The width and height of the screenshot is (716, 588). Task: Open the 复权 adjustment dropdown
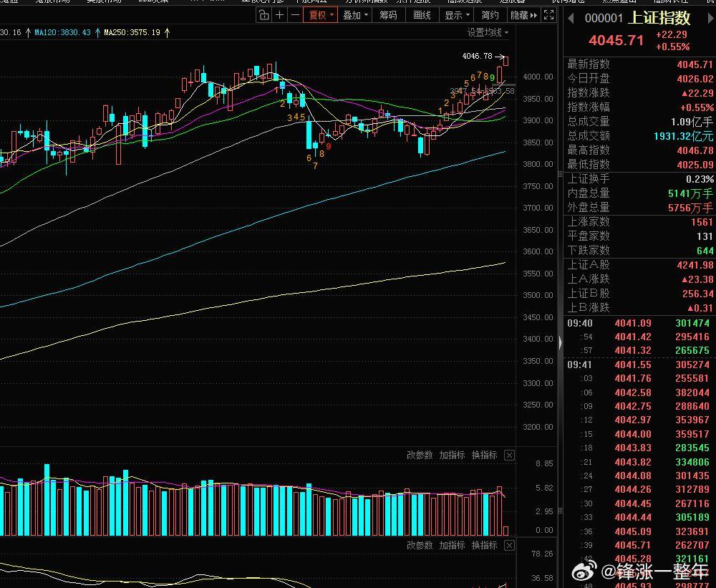coord(321,15)
